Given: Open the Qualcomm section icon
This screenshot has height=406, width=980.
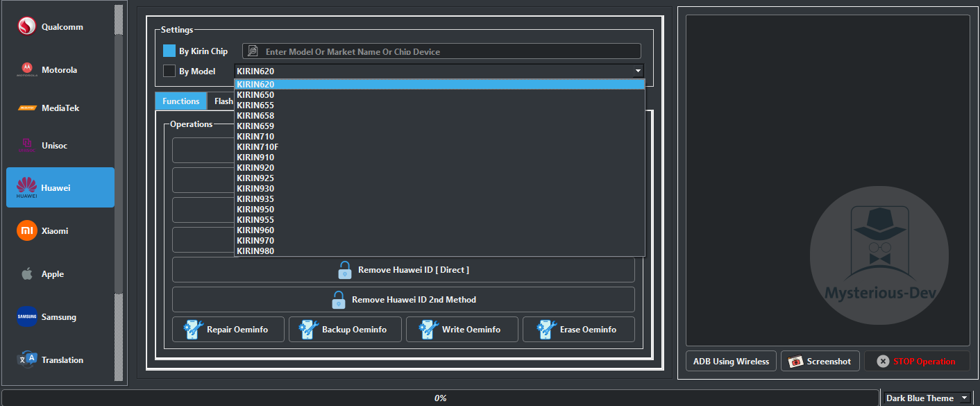Looking at the screenshot, I should coord(27,27).
